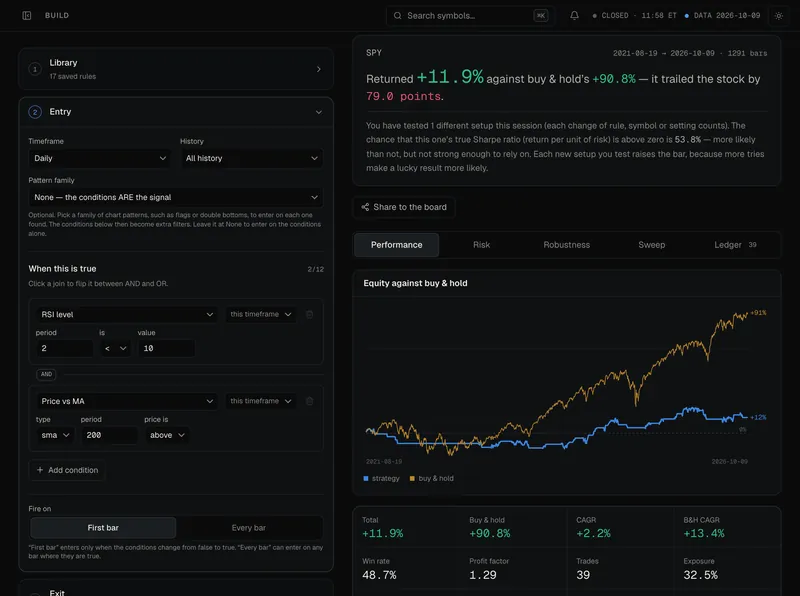Click the 2/12 condition counter

tap(315, 269)
